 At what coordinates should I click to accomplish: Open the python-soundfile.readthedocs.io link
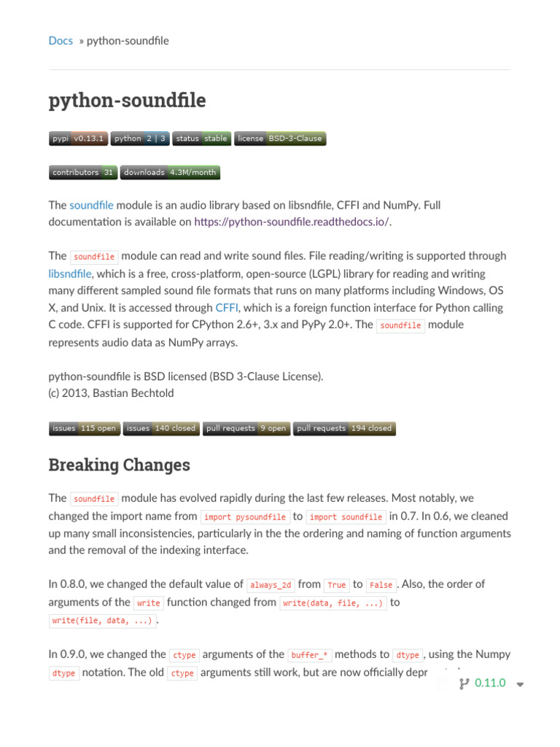point(292,222)
